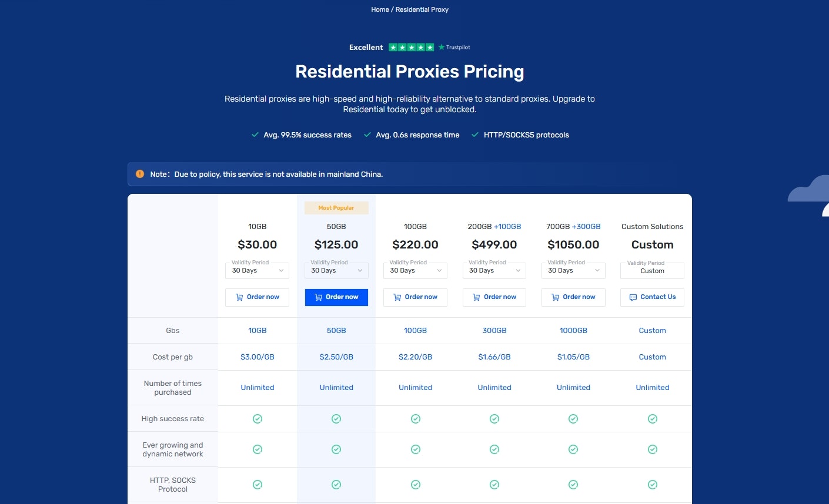Click the Trustpilot star rating icon

coord(412,47)
